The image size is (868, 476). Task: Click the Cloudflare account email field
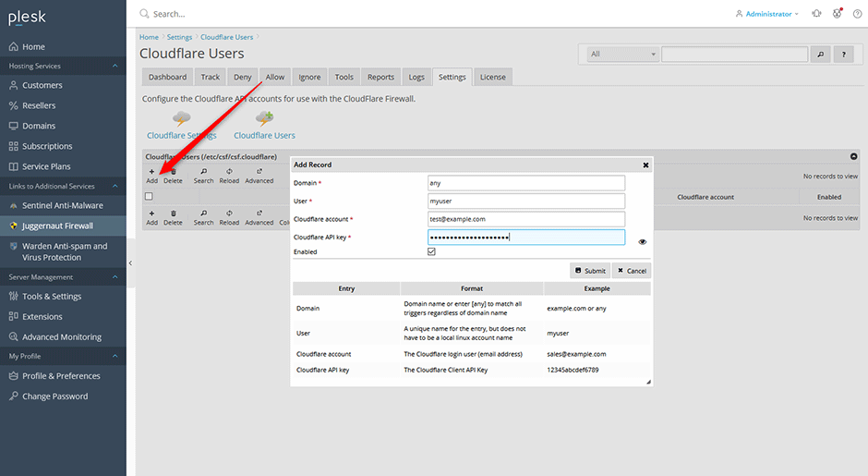coord(526,219)
